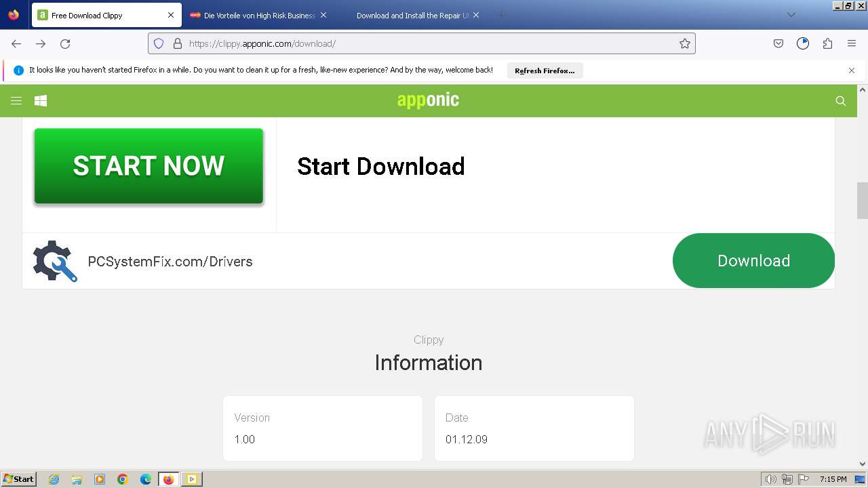This screenshot has width=868, height=488.
Task: Click the network icon in system tray
Action: point(787,479)
